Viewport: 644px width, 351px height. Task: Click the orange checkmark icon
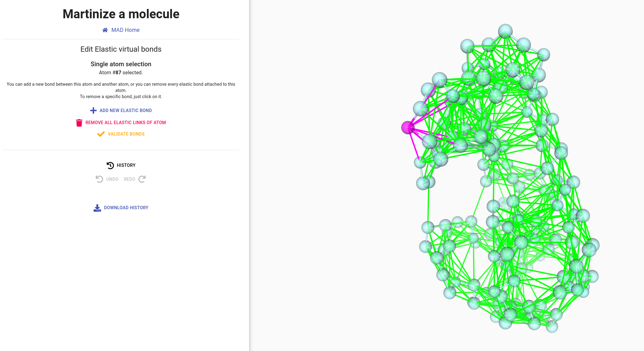point(101,134)
